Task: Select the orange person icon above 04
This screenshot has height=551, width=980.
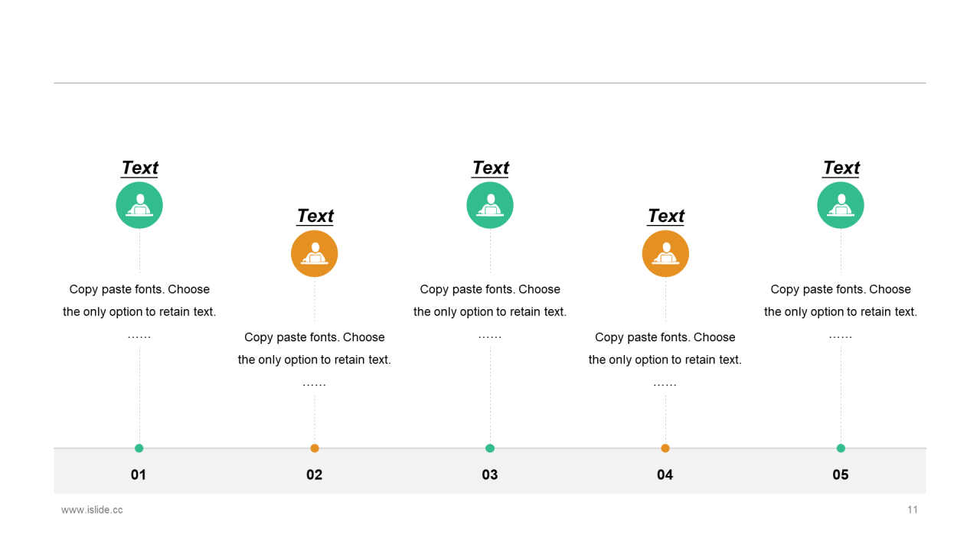Action: (665, 253)
